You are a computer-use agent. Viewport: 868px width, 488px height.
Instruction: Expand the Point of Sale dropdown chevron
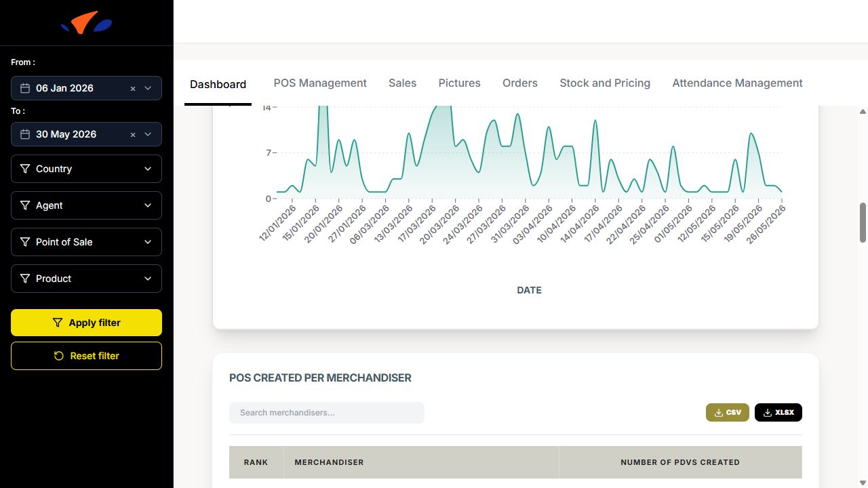(148, 242)
